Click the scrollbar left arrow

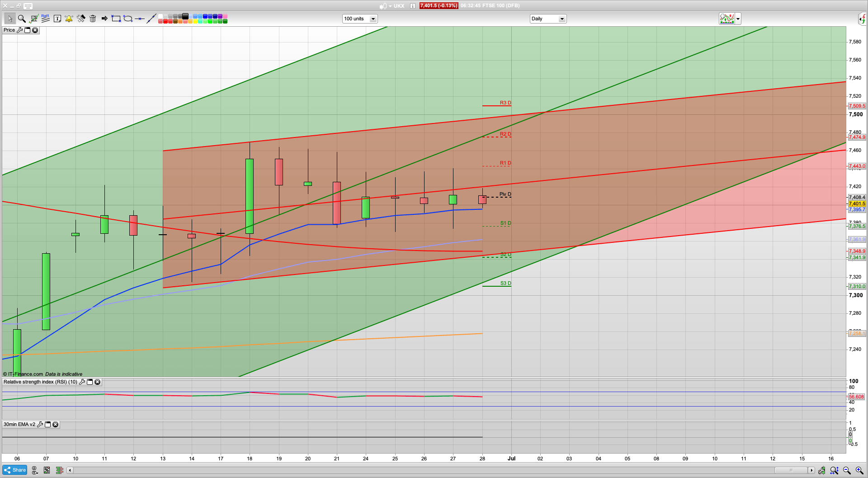click(70, 470)
